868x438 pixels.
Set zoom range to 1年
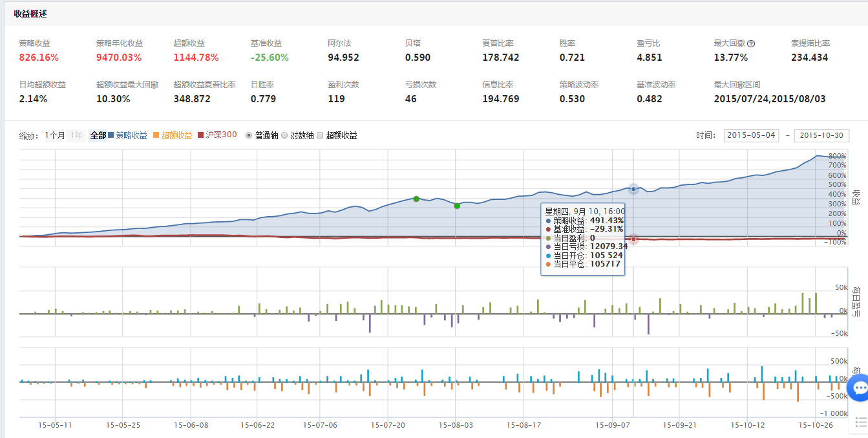pos(76,136)
